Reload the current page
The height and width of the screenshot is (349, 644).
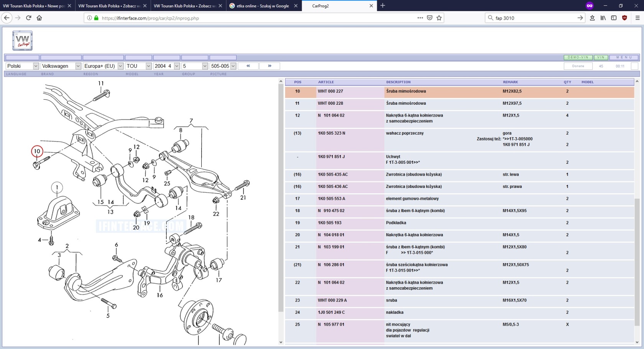(x=28, y=18)
